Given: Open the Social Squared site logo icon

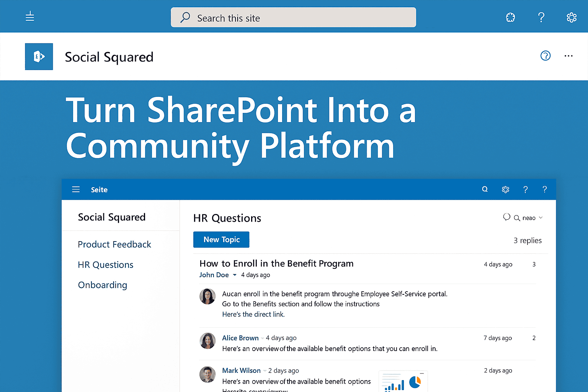Looking at the screenshot, I should click(x=39, y=56).
